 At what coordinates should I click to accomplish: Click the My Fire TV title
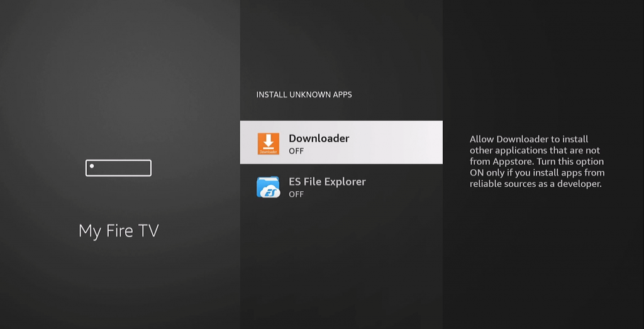pos(119,231)
